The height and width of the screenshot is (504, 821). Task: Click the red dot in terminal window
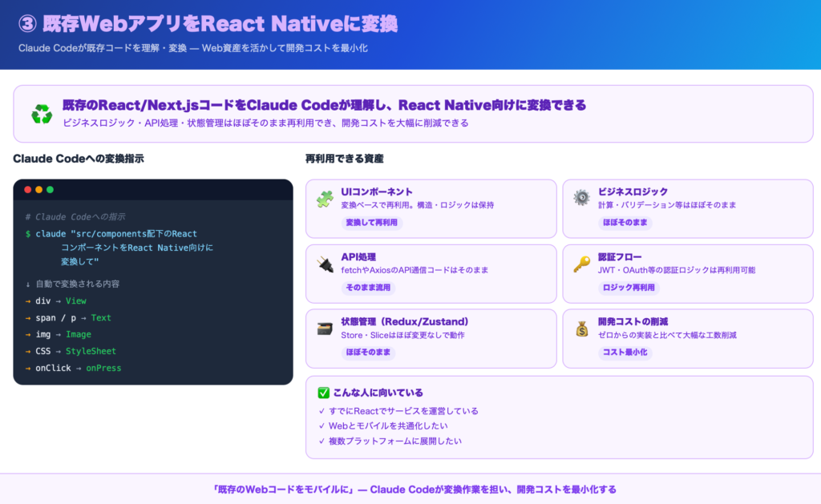pos(28,190)
